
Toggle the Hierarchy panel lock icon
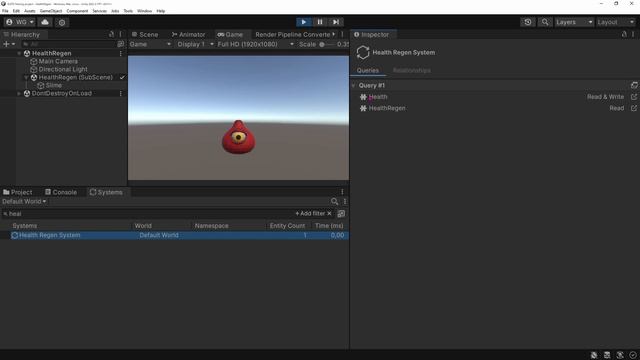[111, 34]
